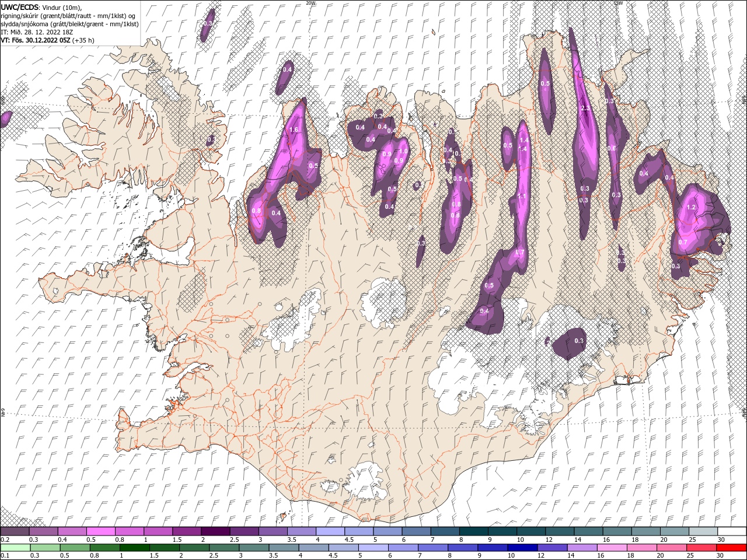Screen dimensions: 747x560
Task: Click the darkest purple 2–2.5 upper legend swatch
Action: click(215, 531)
